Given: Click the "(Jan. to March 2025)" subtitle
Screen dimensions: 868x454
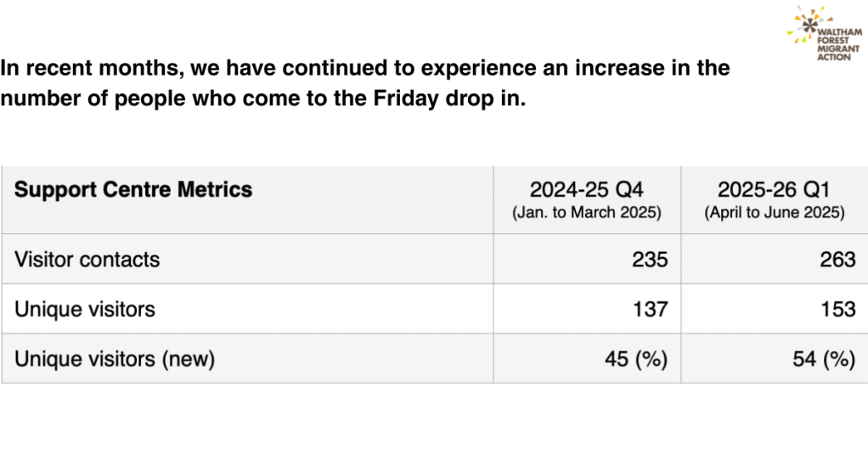Looking at the screenshot, I should coord(586,214).
